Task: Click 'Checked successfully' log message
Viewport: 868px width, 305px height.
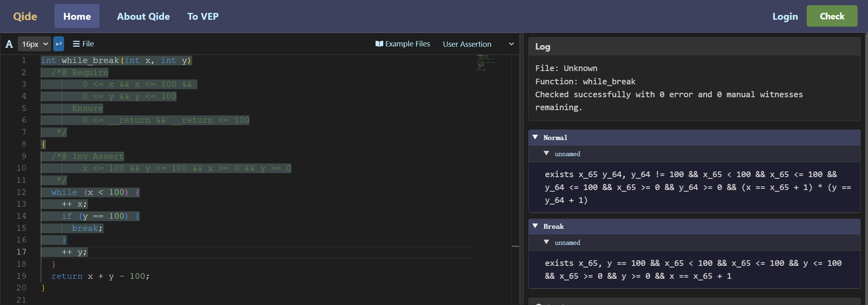Action: click(x=669, y=101)
